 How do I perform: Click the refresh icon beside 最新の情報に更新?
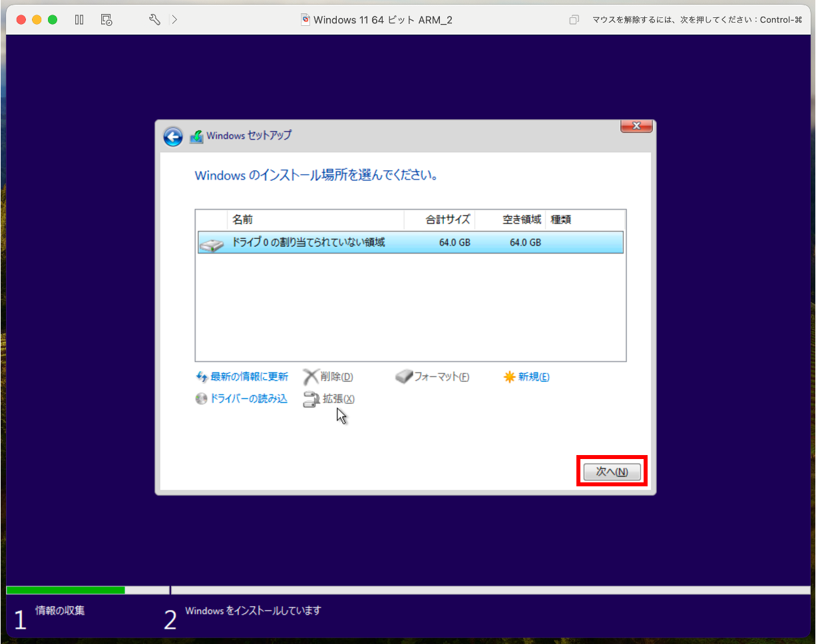point(202,377)
